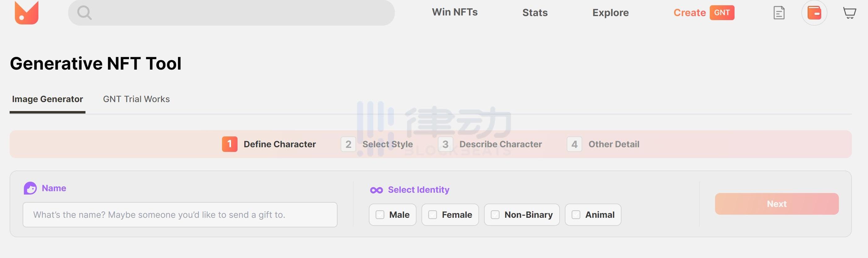Open the Stats page link
Image resolution: width=868 pixels, height=258 pixels.
point(535,13)
